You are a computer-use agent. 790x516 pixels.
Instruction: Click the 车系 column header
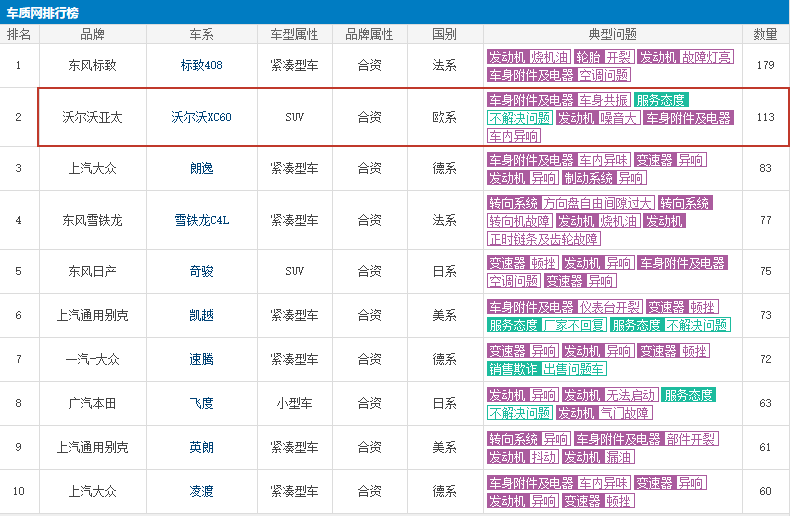(202, 34)
